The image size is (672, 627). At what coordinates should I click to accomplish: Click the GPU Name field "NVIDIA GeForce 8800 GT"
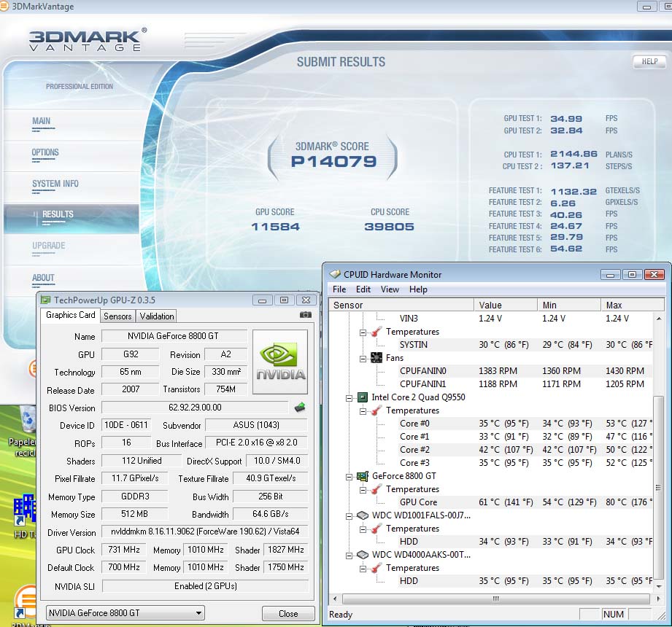pos(174,336)
